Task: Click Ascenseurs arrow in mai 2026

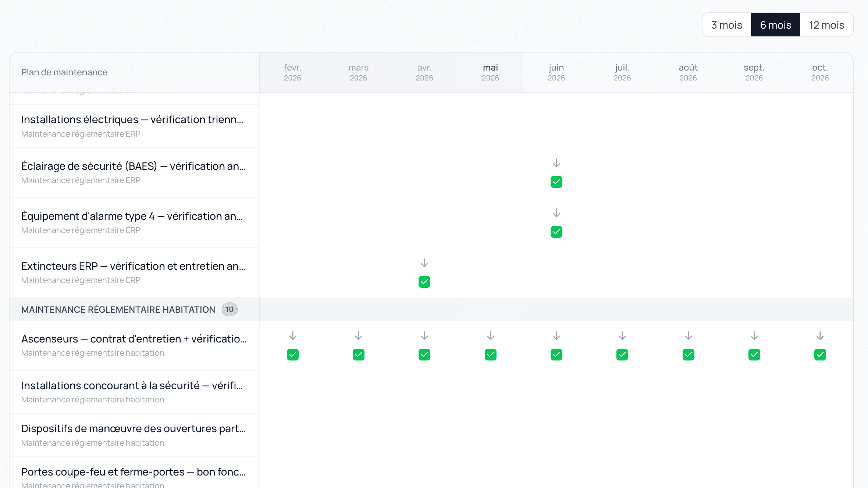Action: coord(491,335)
